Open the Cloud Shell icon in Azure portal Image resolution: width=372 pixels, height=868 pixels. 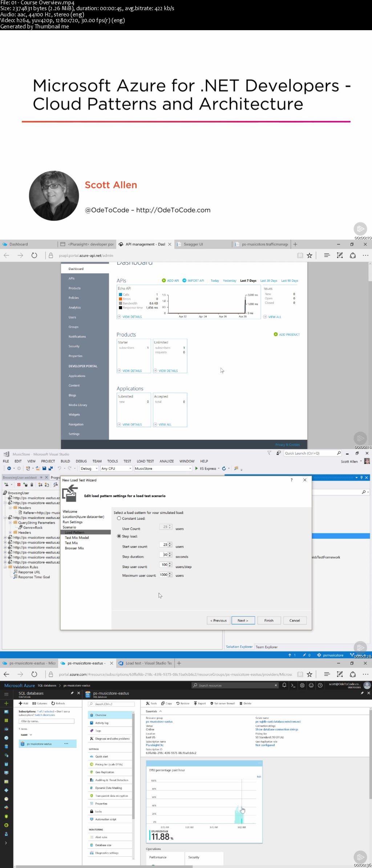click(293, 685)
